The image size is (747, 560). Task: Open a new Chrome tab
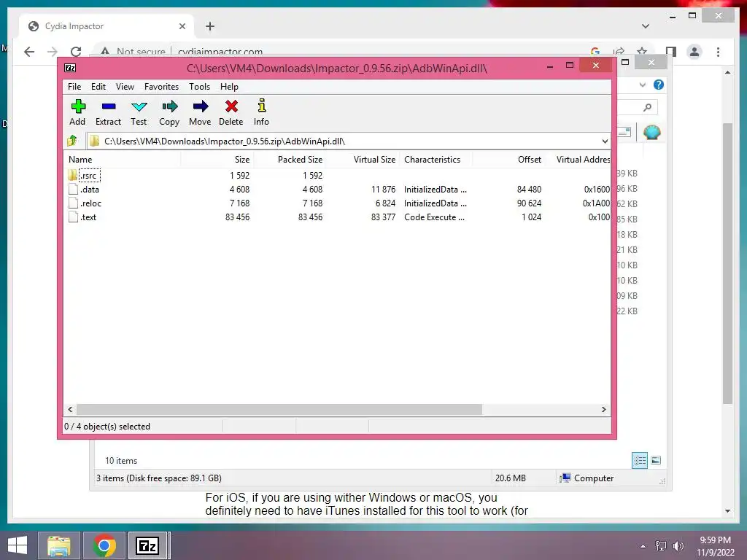209,26
